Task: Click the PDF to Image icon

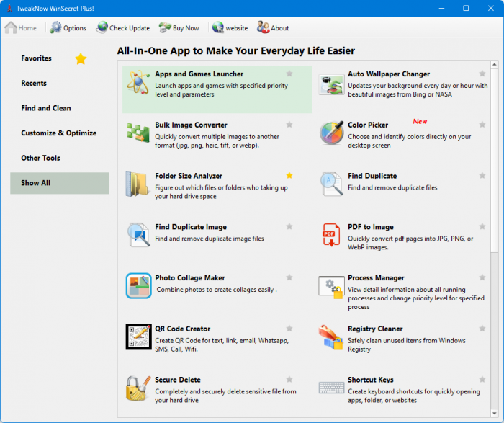Action: pos(331,235)
